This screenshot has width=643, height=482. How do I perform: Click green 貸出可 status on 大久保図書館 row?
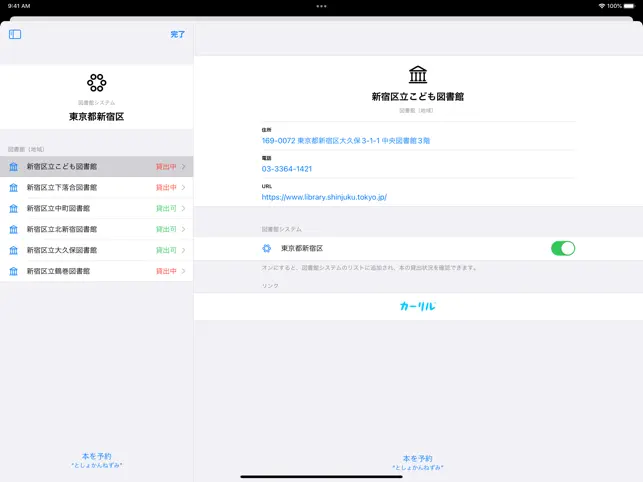166,250
